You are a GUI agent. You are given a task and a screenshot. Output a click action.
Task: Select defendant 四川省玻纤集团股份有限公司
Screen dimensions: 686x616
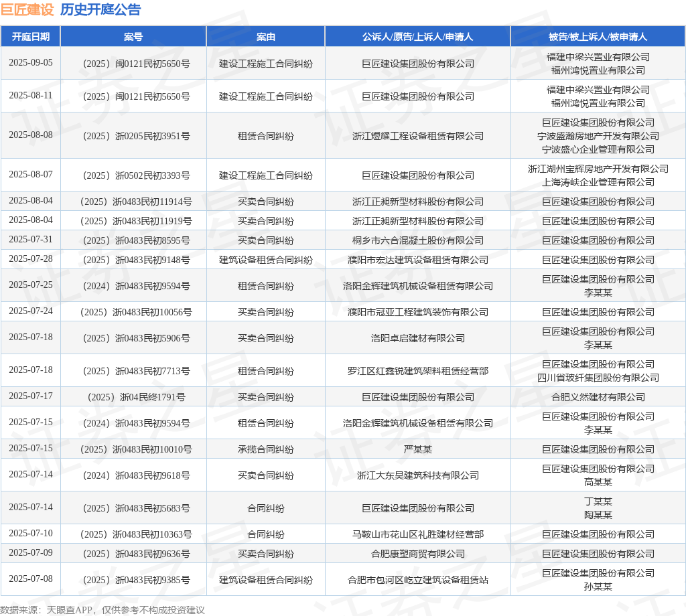coord(598,378)
